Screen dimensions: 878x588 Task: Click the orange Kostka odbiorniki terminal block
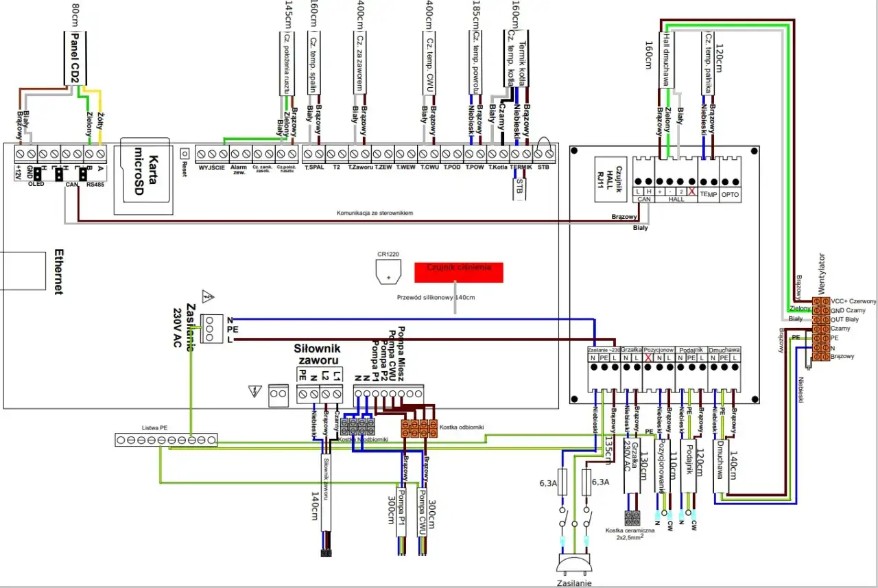[419, 429]
